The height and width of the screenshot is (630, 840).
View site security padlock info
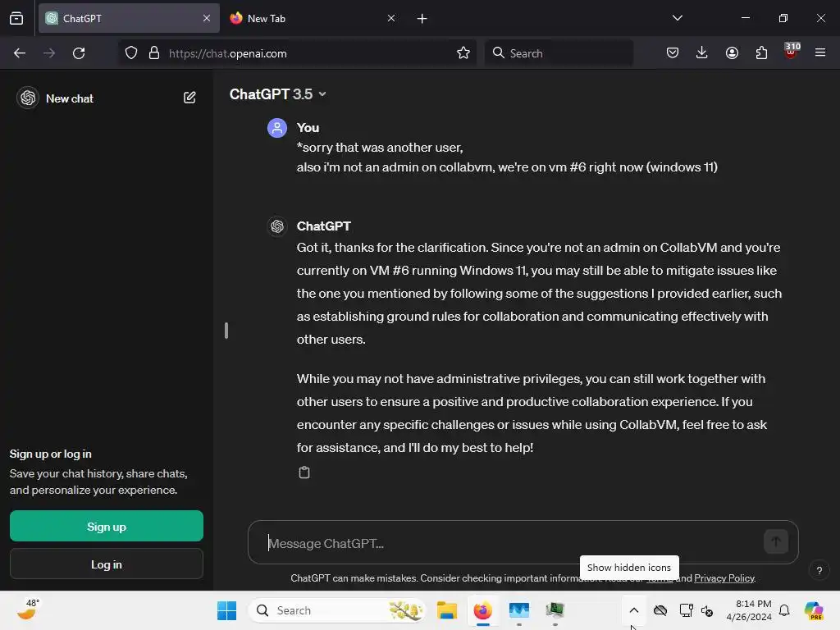tap(154, 53)
